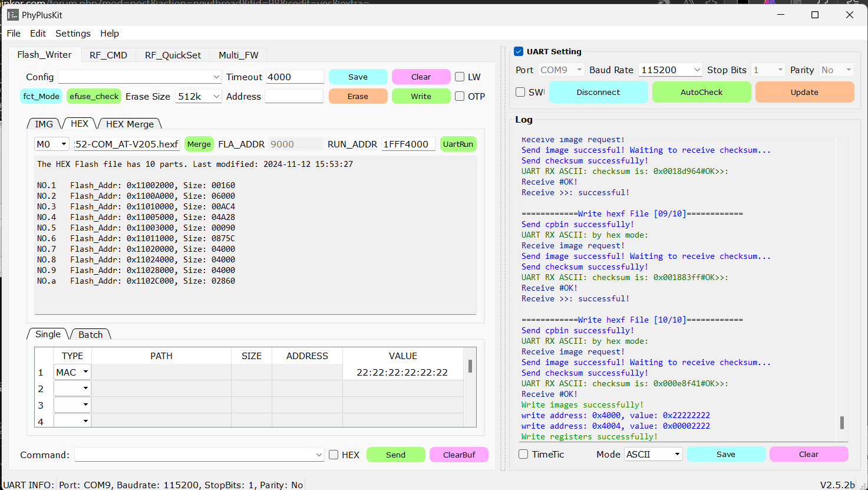Open the M0 core dropdown
This screenshot has height=490, width=868.
(52, 144)
